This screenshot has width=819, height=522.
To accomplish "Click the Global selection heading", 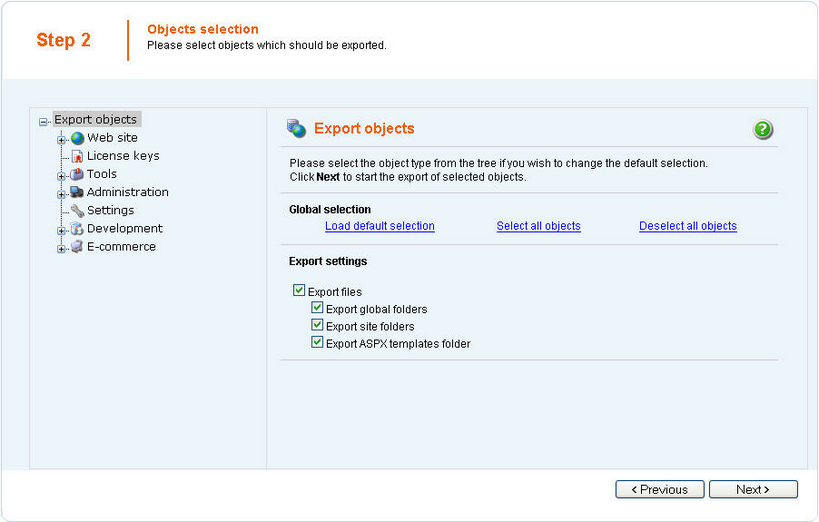I will pos(330,210).
